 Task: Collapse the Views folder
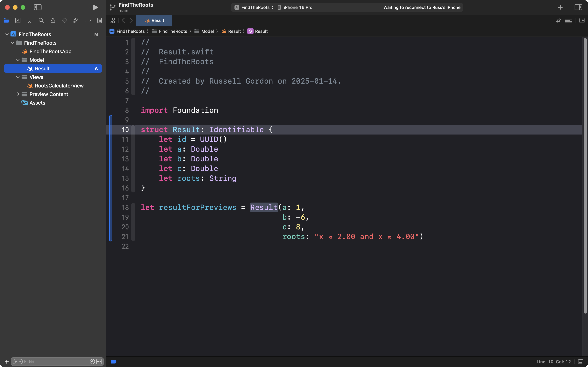pos(18,77)
